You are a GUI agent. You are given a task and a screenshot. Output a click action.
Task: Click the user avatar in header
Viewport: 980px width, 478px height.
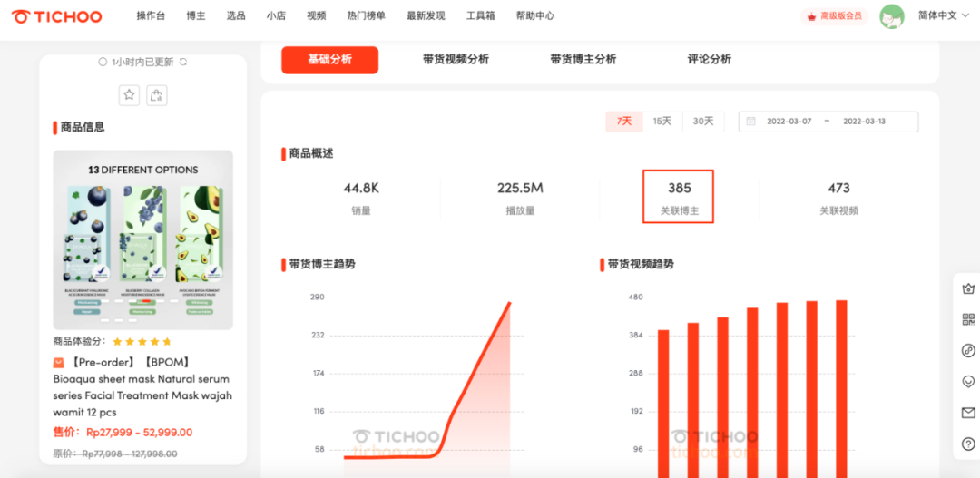click(892, 16)
